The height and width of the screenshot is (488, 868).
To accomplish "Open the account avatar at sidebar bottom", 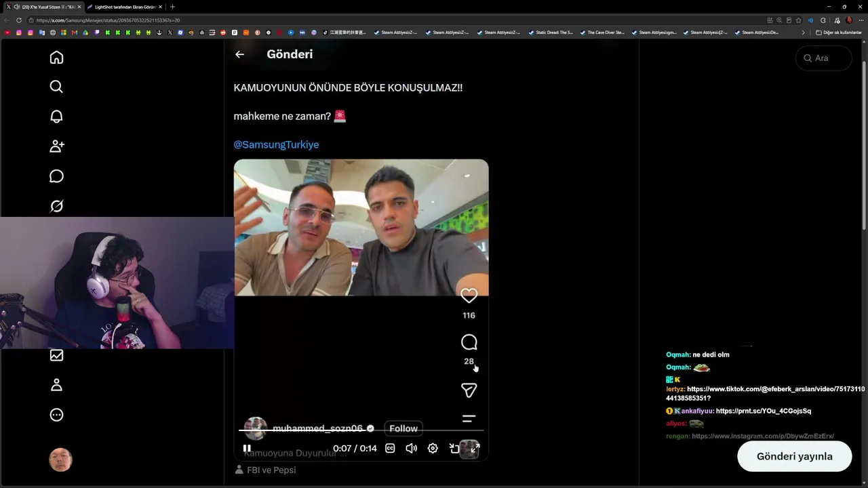I will tap(60, 460).
